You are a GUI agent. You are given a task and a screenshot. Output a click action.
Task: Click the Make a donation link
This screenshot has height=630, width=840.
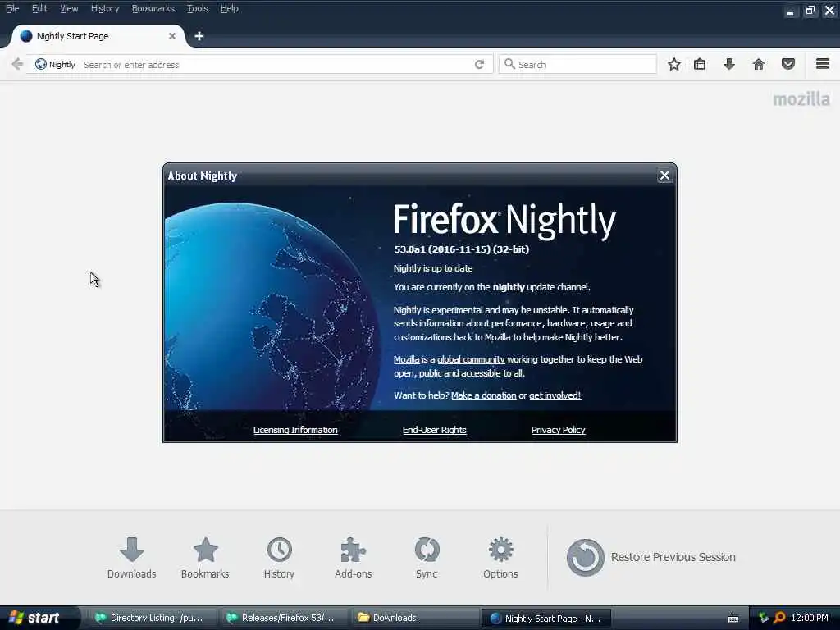tap(484, 395)
